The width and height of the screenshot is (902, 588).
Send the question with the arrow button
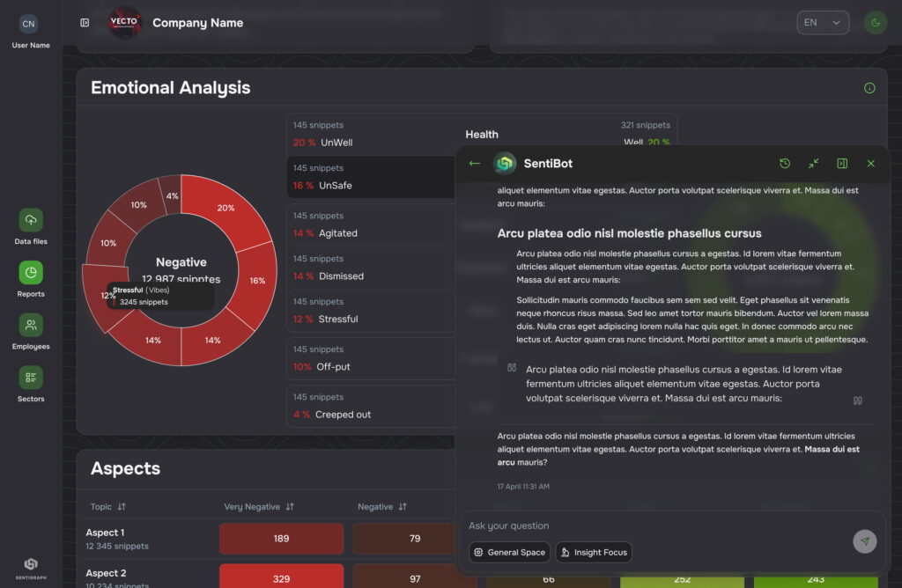coord(864,541)
